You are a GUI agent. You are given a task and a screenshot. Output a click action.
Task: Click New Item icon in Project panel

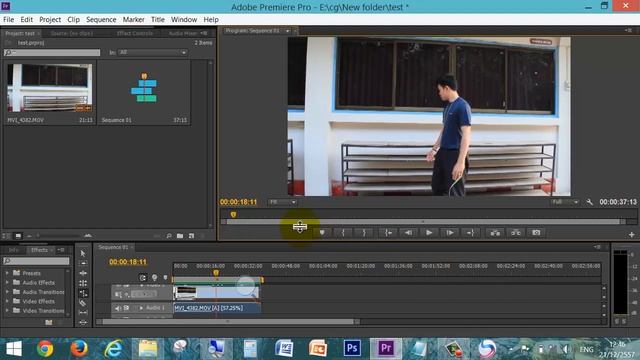click(191, 236)
